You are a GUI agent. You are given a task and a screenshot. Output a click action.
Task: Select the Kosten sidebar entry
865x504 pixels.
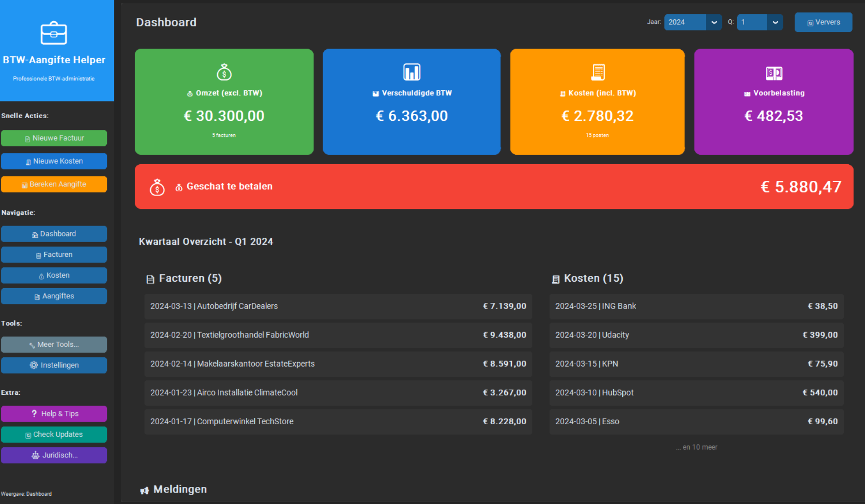click(x=54, y=275)
